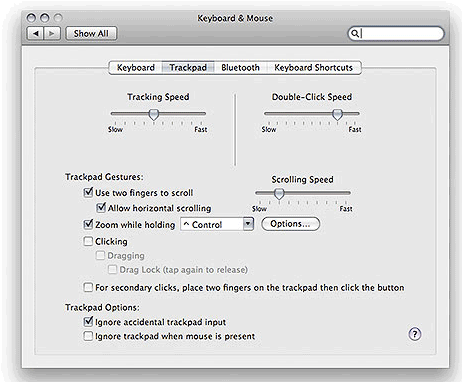The height and width of the screenshot is (382, 462).
Task: Click the Drag Lock checkbox
Action: 113,269
